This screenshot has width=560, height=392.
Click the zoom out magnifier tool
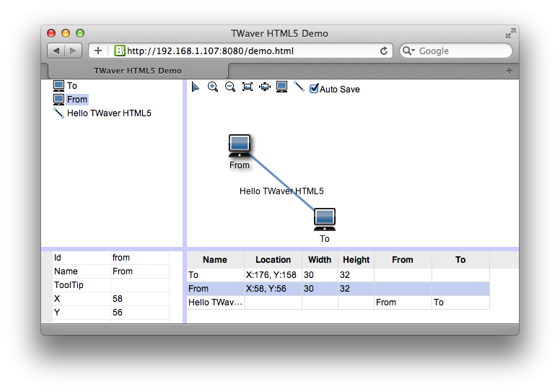(230, 87)
